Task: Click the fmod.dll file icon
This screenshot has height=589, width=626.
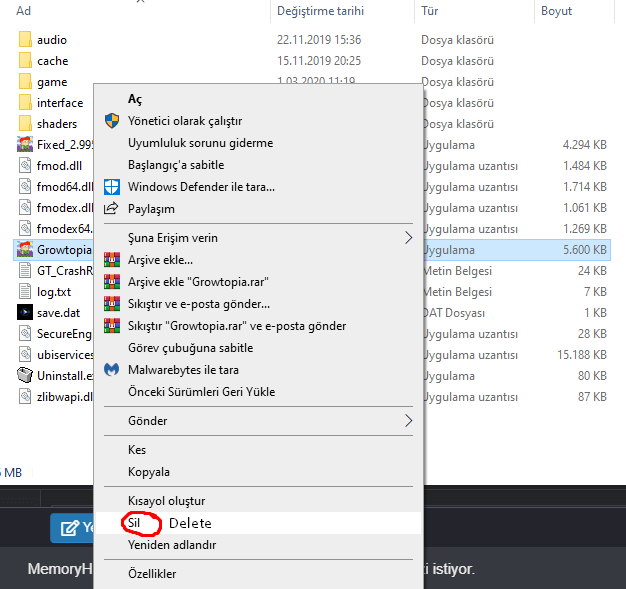Action: (x=25, y=166)
